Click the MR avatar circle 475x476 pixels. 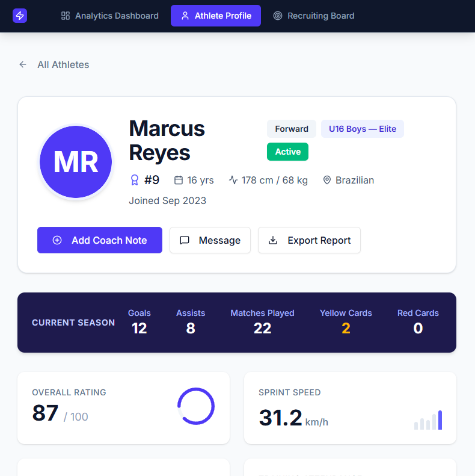click(x=76, y=162)
